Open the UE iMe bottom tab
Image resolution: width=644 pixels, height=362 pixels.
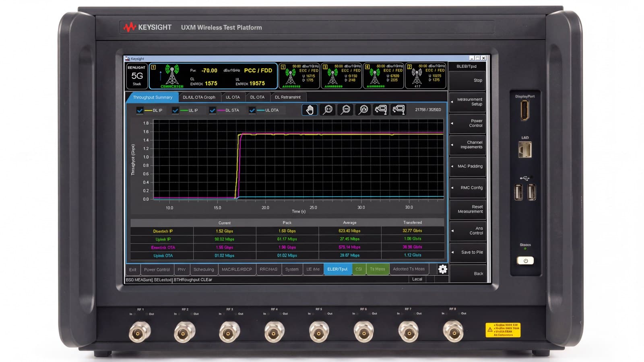(313, 269)
